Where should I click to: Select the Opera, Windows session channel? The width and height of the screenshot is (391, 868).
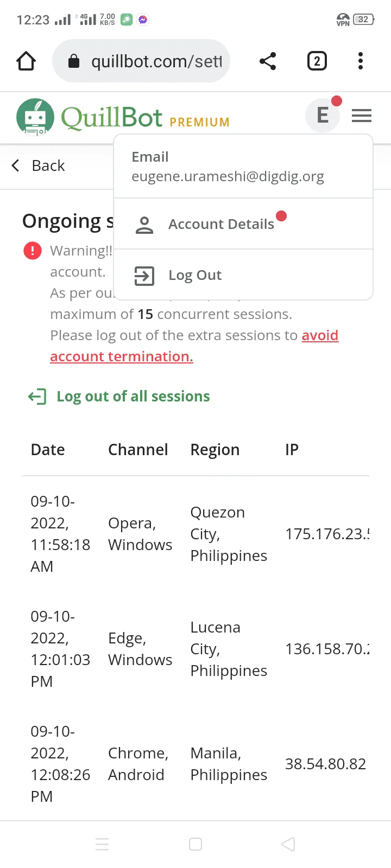coord(140,534)
